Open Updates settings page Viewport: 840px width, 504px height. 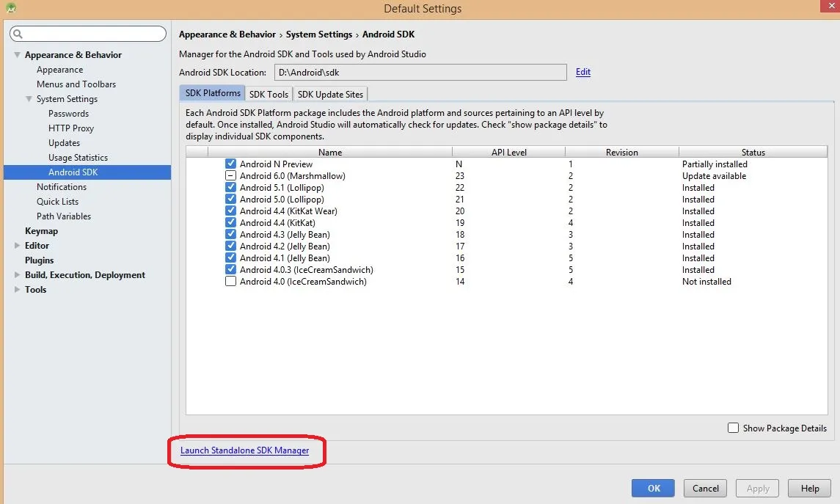pyautogui.click(x=65, y=143)
